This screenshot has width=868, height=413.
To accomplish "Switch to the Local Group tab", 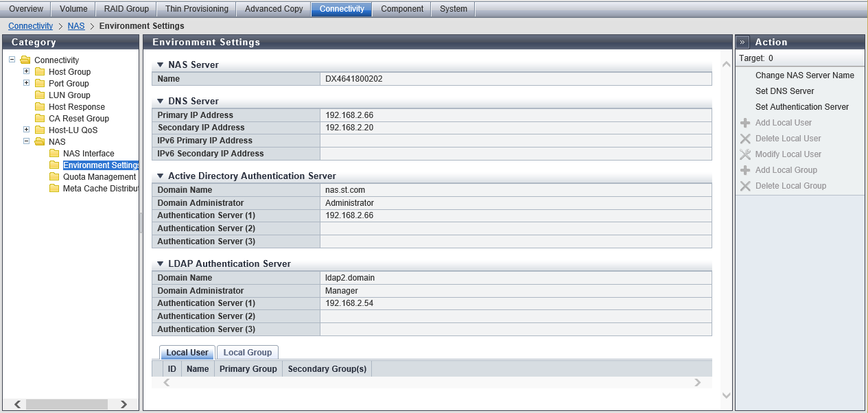I will [248, 353].
